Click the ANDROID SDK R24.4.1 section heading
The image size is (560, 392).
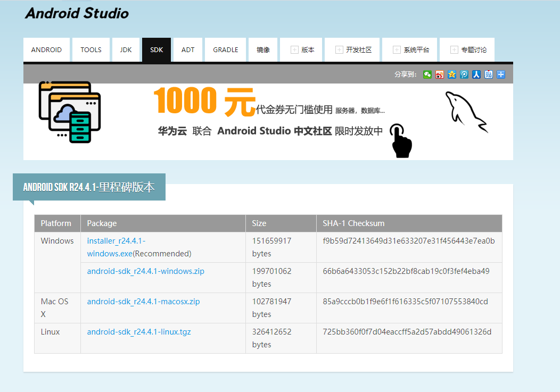[x=89, y=187]
